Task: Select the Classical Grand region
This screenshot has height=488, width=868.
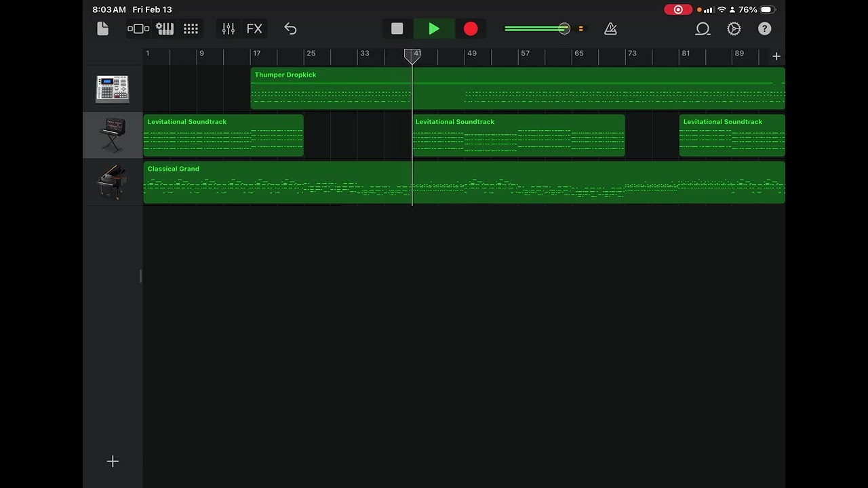Action: pyautogui.click(x=465, y=182)
